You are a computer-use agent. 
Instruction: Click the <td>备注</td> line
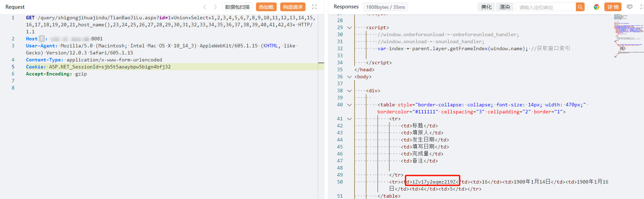[x=419, y=161]
